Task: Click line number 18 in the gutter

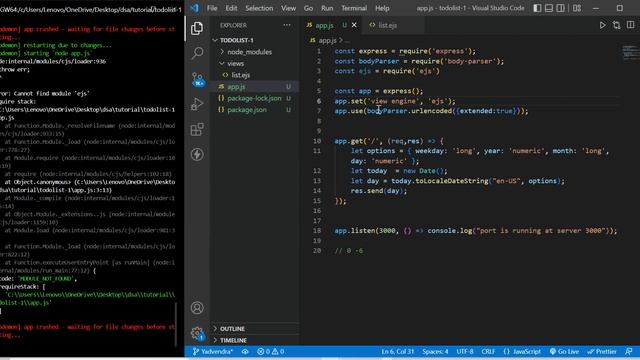Action: click(x=317, y=231)
